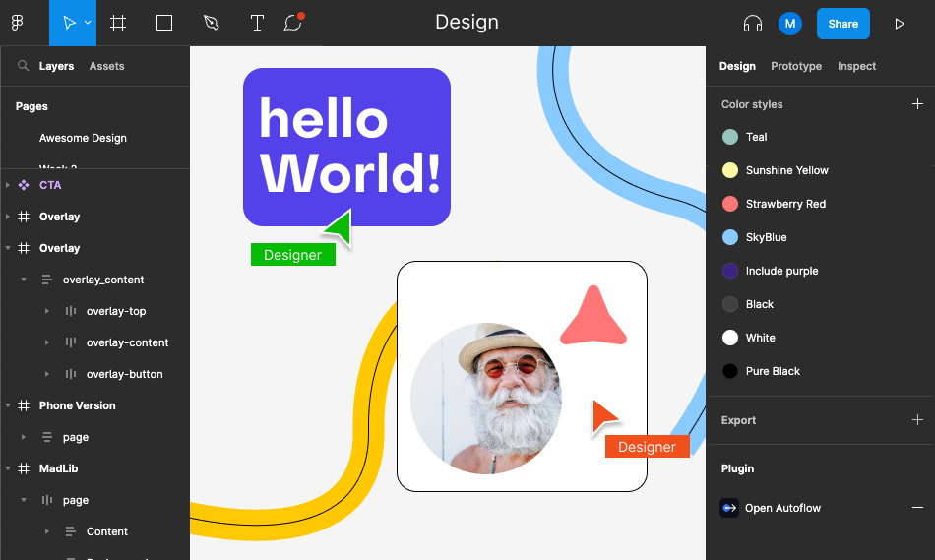Add a new color style

(x=917, y=104)
